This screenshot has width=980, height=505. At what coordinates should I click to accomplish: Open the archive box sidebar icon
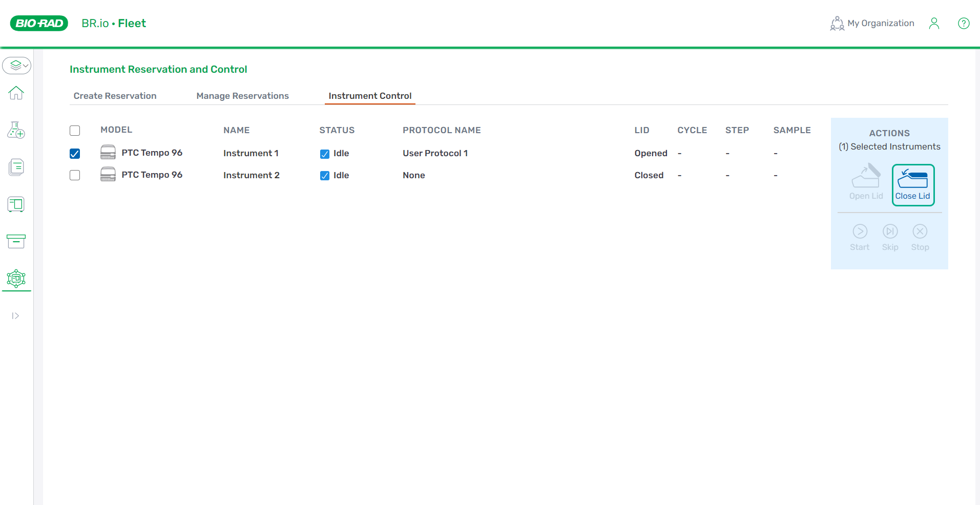pos(16,241)
